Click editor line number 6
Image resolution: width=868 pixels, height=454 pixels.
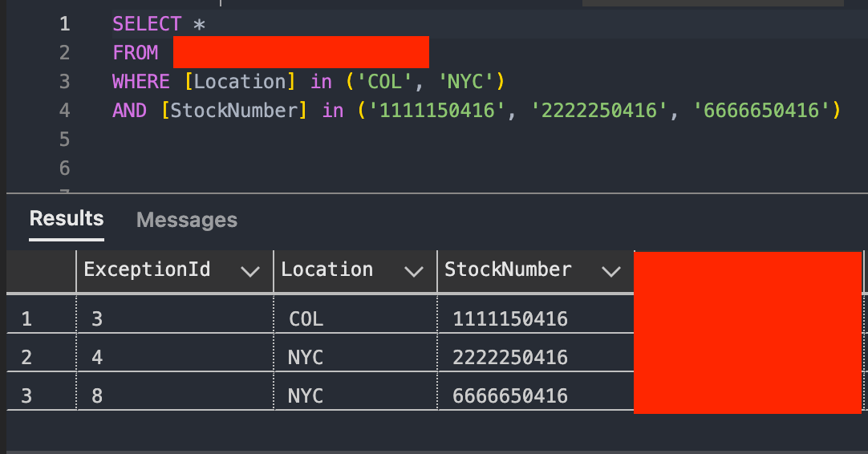click(x=65, y=168)
